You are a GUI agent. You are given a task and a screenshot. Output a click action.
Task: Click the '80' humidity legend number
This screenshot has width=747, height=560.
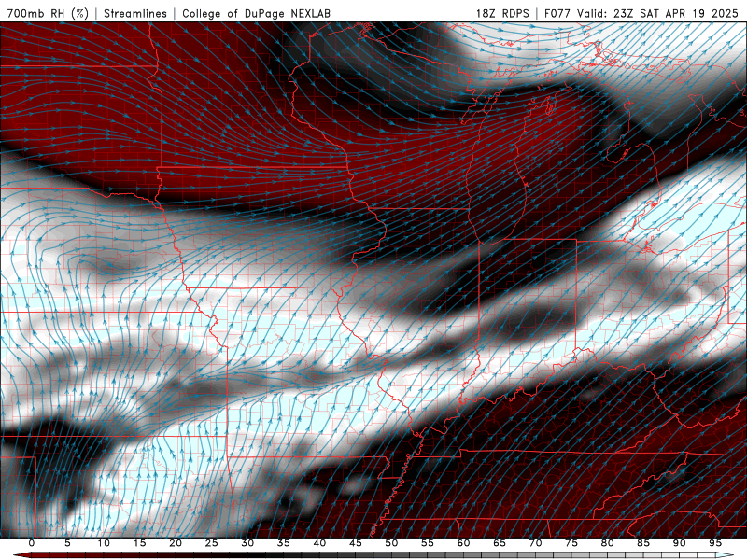point(607,543)
